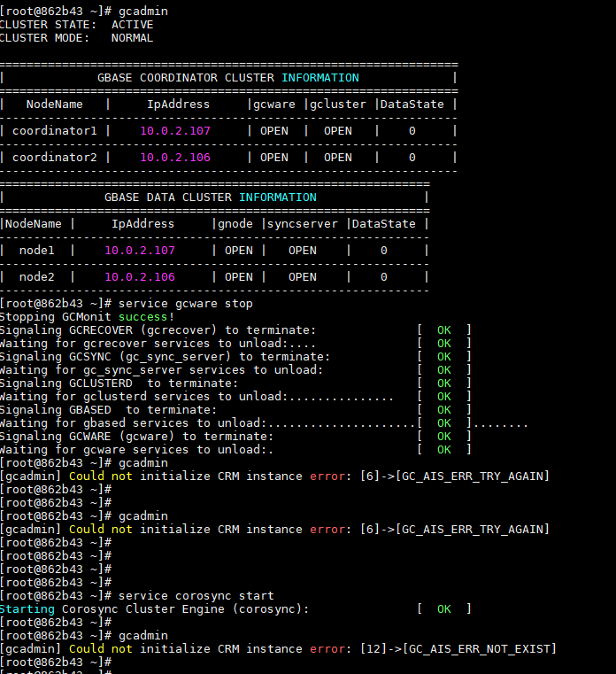Image resolution: width=616 pixels, height=674 pixels.
Task: Click the gcluster column header
Action: [x=338, y=105]
